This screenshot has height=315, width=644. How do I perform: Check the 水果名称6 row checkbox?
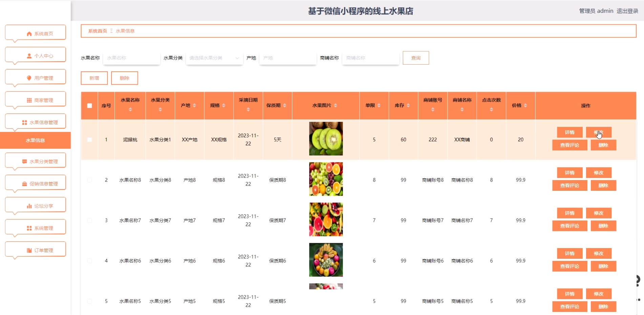(89, 261)
